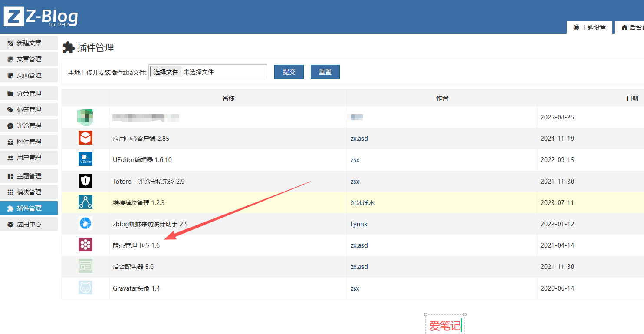
Task: Click author link 沉冰浮水
Action: click(x=362, y=203)
